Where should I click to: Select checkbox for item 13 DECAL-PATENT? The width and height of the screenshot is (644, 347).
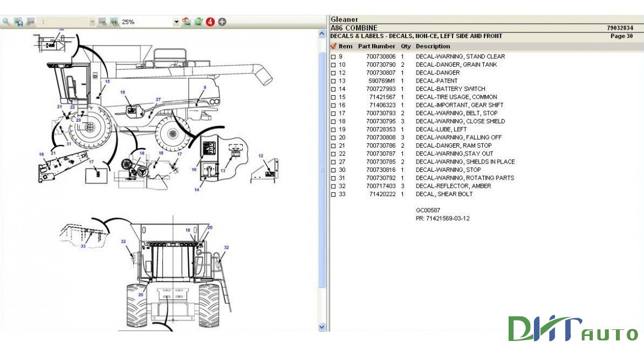pos(334,81)
